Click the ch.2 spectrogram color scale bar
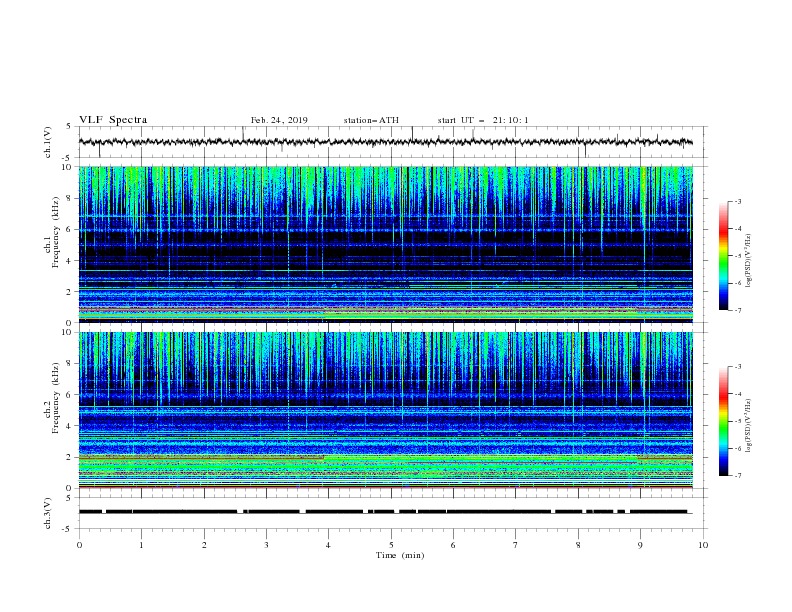This screenshot has width=792, height=612. 724,421
